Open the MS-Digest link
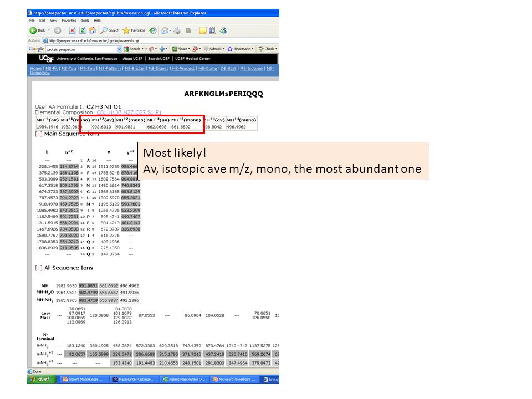Screen dimensions: 532x399 pyautogui.click(x=158, y=69)
